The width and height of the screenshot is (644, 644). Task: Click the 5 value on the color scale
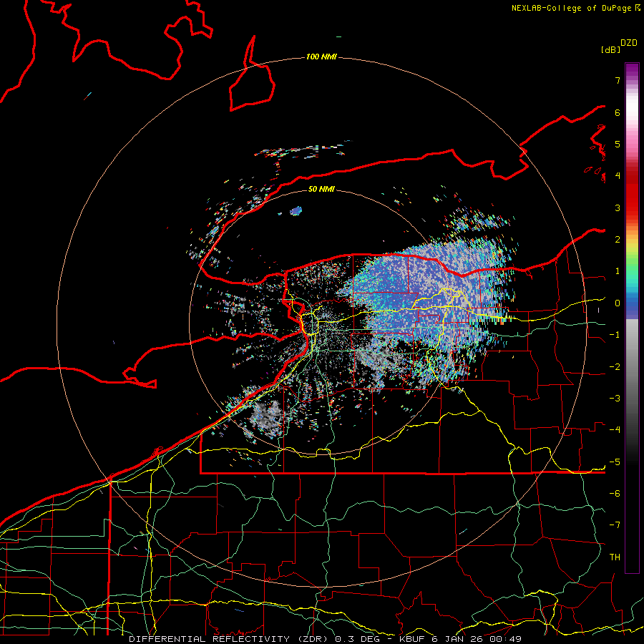click(x=617, y=144)
